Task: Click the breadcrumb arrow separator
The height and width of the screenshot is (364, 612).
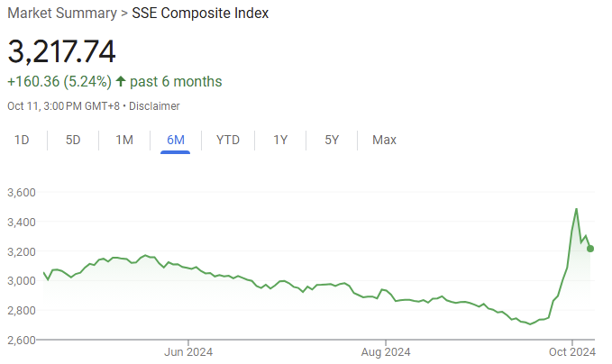Action: tap(123, 14)
